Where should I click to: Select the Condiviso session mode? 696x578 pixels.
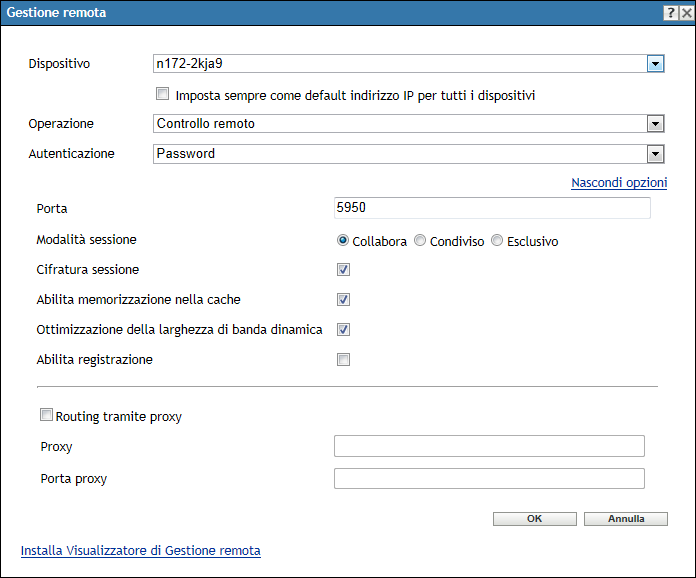[x=420, y=241]
